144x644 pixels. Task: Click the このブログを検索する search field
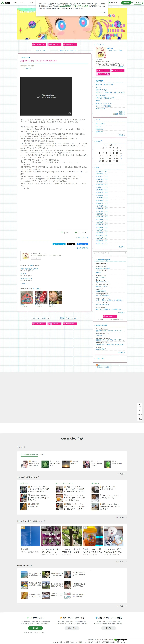[x=109, y=253]
